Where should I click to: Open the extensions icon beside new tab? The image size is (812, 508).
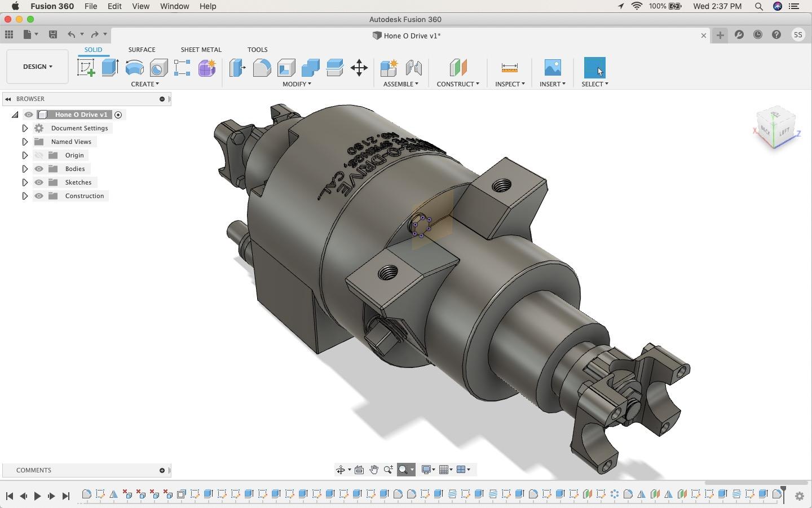[739, 35]
